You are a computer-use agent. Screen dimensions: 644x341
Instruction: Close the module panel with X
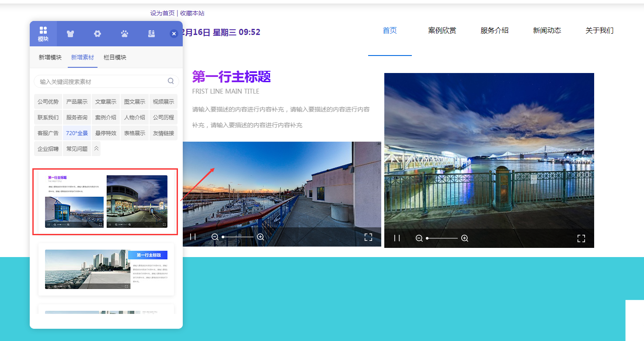click(174, 34)
